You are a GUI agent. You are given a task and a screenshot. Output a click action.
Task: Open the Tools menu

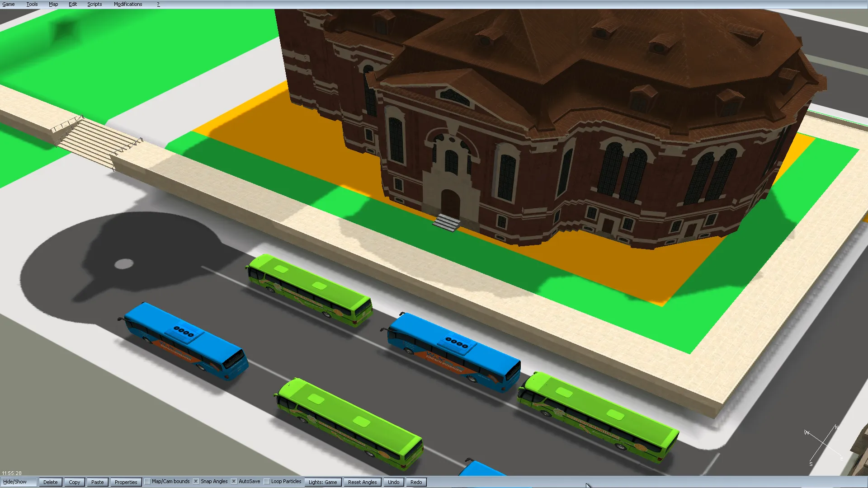click(32, 4)
